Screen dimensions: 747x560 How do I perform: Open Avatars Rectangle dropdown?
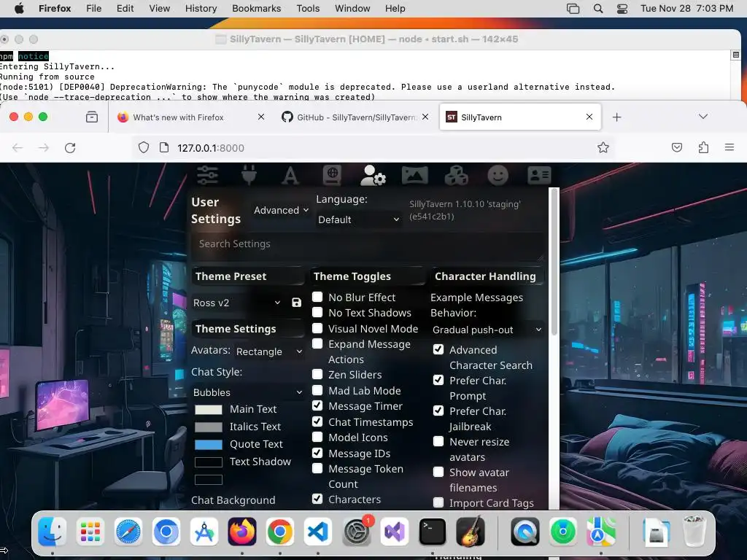[269, 351]
